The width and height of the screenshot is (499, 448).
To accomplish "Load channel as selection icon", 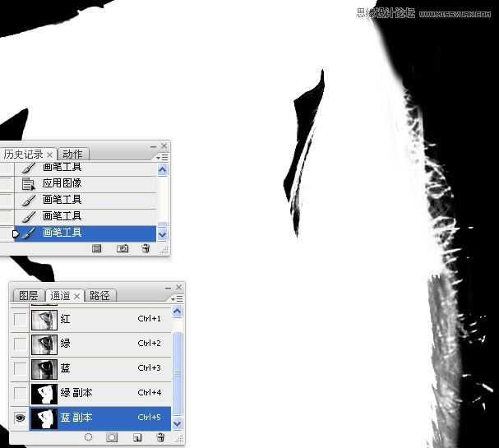I will (x=88, y=437).
